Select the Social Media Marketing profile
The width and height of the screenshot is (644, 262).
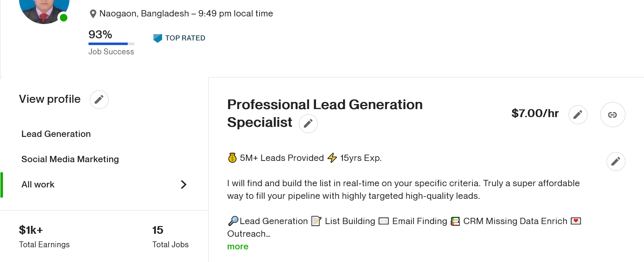click(70, 159)
